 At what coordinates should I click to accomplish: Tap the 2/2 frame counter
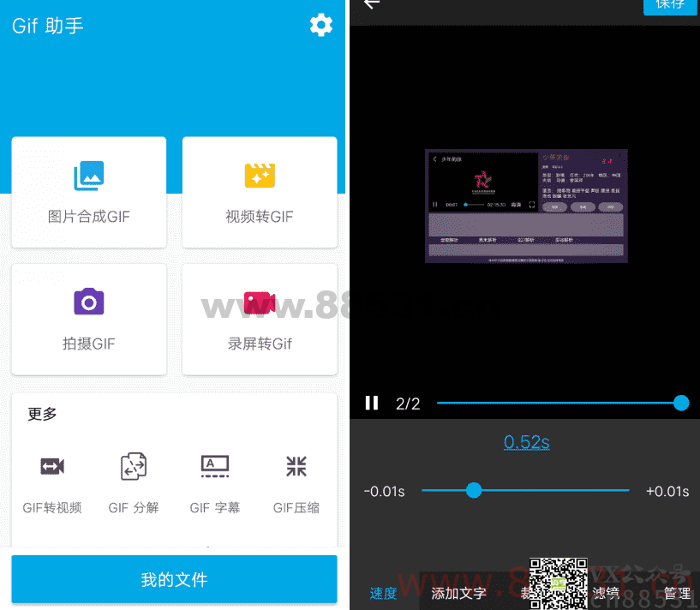(x=408, y=404)
